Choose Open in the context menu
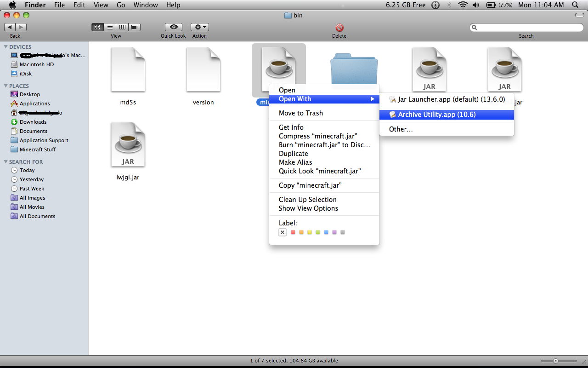 324,90
